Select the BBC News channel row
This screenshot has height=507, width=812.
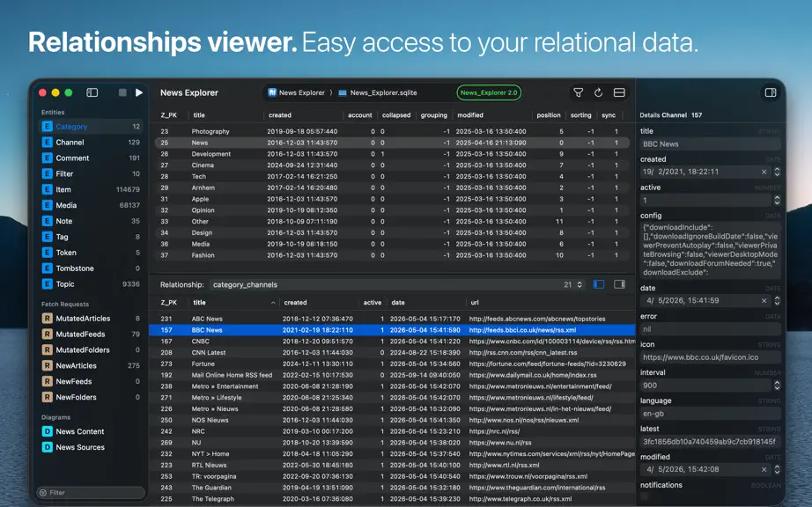tap(392, 330)
